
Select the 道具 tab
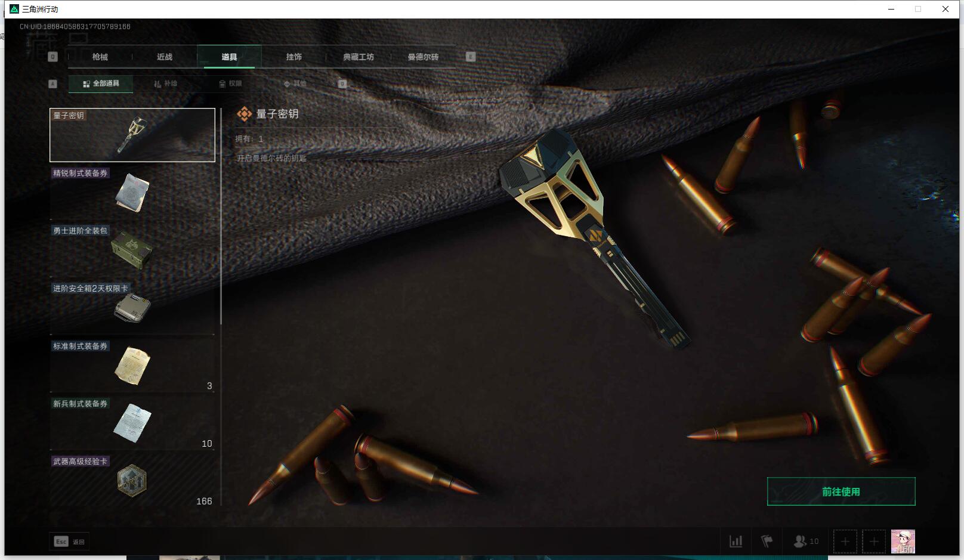(229, 57)
